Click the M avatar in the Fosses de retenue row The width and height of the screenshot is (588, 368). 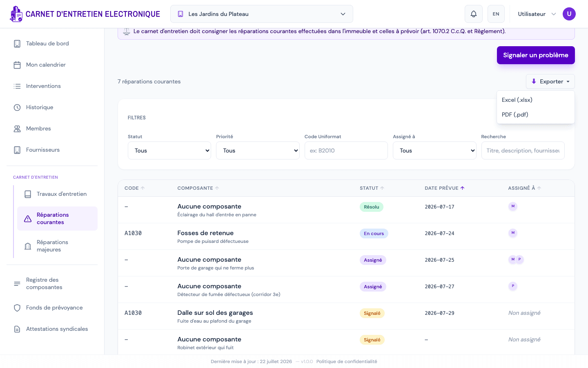513,233
